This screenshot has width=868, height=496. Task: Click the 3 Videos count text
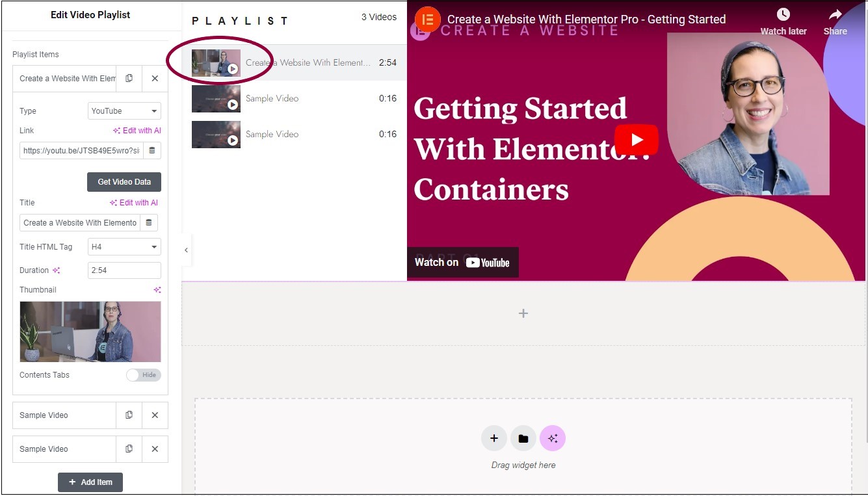point(379,17)
